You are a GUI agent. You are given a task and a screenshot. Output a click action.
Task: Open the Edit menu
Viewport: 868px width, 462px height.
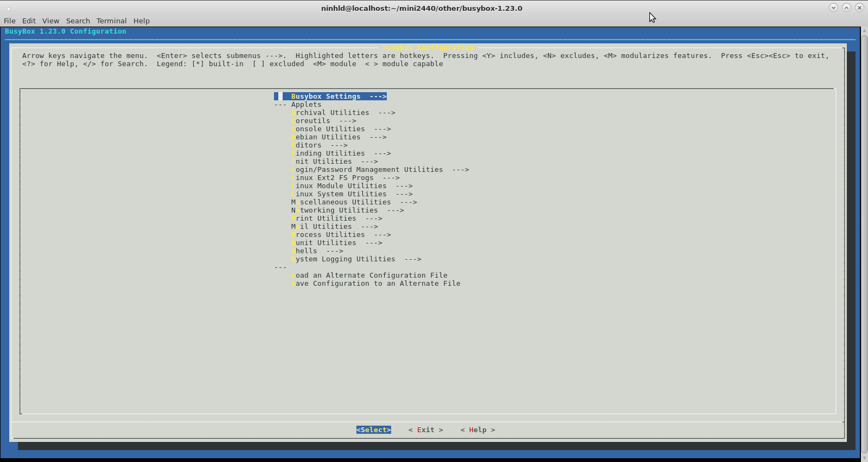(29, 21)
